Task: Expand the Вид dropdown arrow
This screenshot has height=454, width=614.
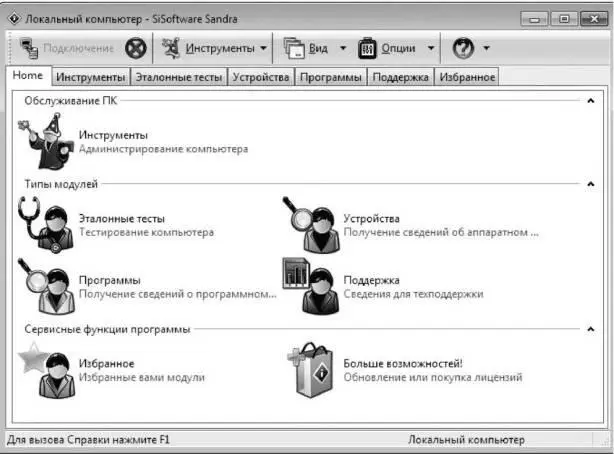Action: tap(343, 48)
